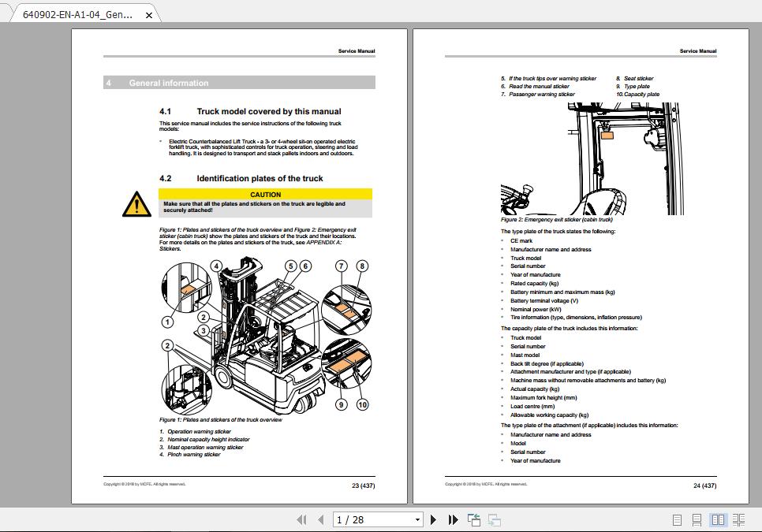Go forward to the next view
The height and width of the screenshot is (532, 762).
click(x=495, y=519)
